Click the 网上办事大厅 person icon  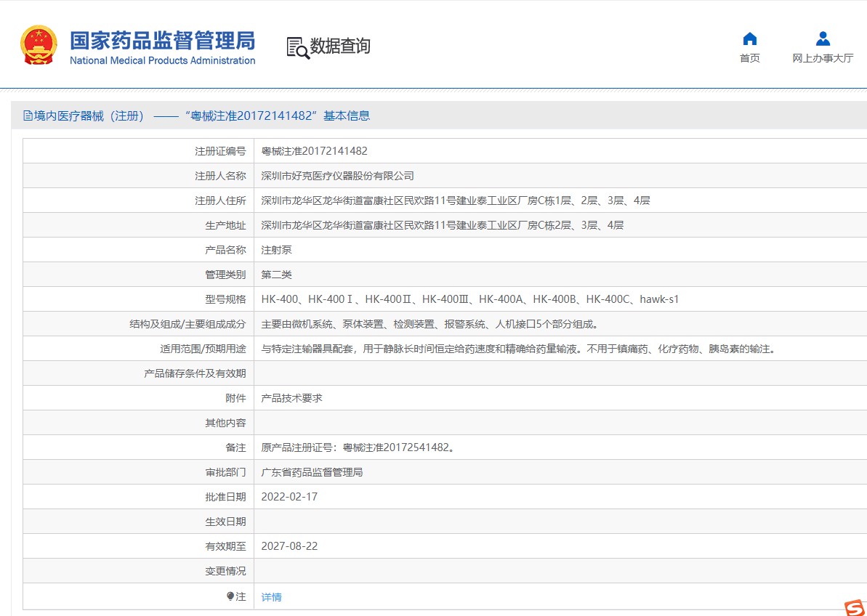[823, 38]
